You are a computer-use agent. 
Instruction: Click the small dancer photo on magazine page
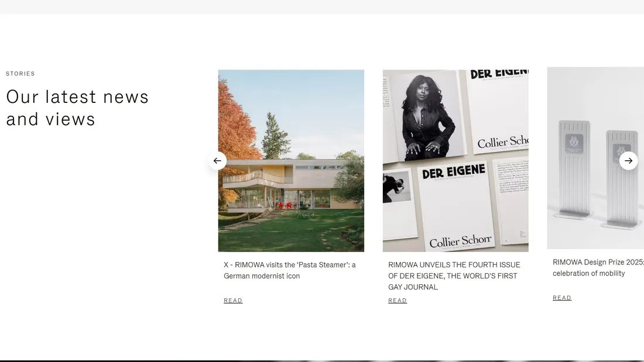pos(397,187)
